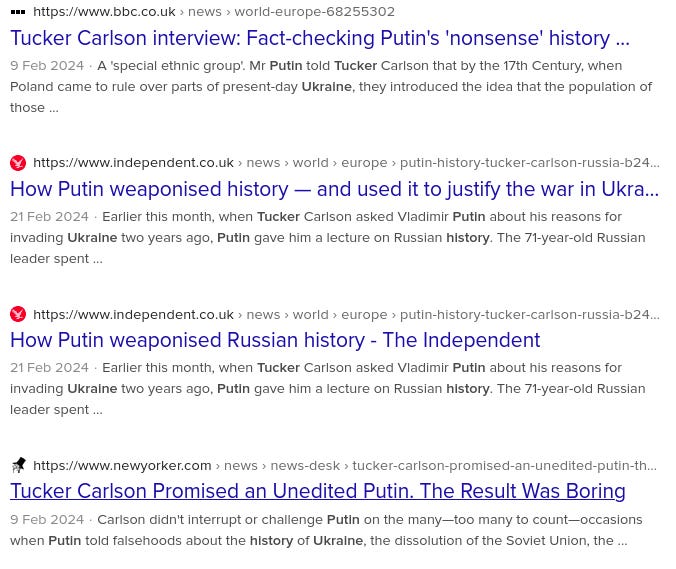Click the bbc.co.uk URL breadcrumb

[214, 12]
